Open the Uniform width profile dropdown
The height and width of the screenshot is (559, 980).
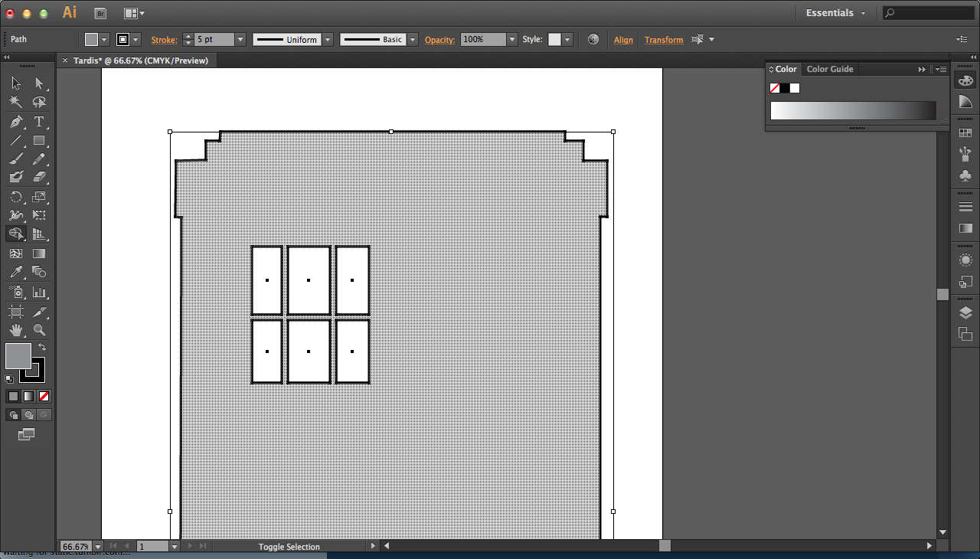pos(328,39)
